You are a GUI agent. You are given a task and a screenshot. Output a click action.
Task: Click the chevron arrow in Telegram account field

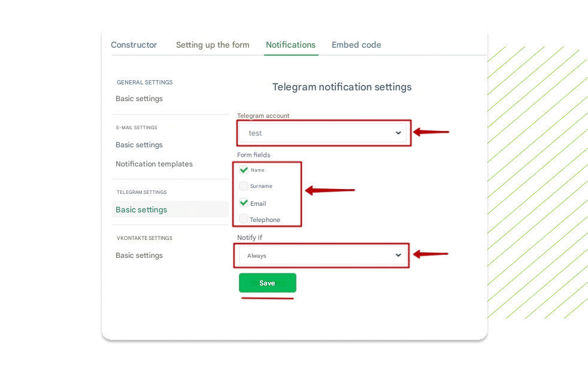[x=398, y=133]
